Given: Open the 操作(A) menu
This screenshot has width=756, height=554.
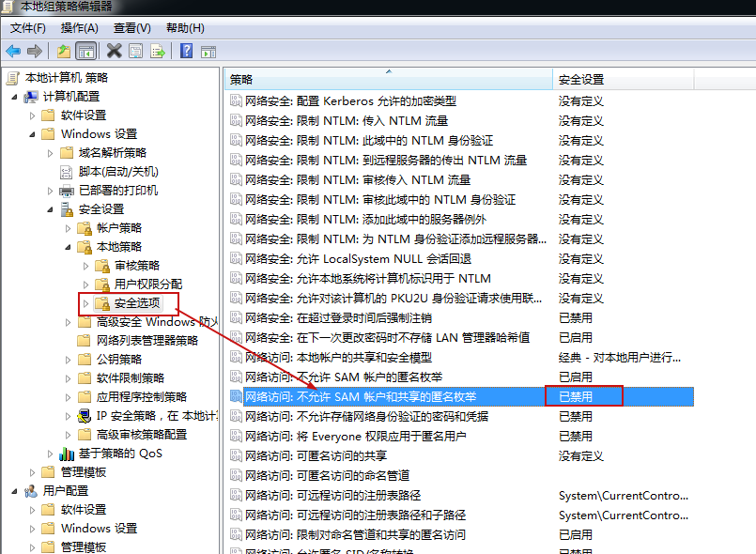Looking at the screenshot, I should (80, 28).
